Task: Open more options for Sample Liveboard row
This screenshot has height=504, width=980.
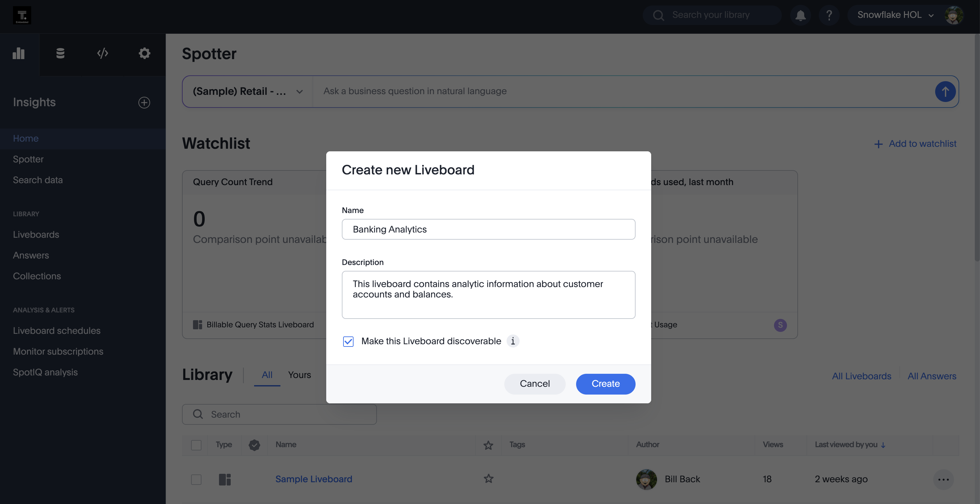Action: coord(944,479)
